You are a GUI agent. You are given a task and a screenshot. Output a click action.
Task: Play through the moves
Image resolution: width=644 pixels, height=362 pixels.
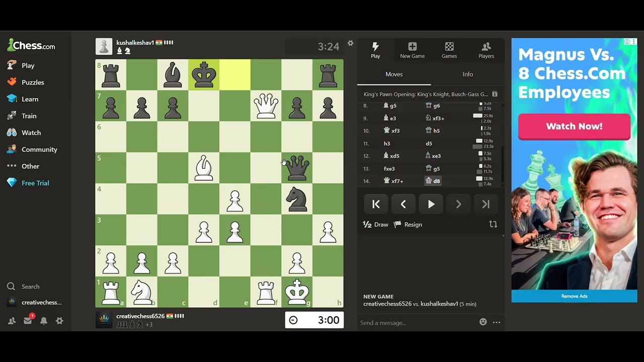431,204
